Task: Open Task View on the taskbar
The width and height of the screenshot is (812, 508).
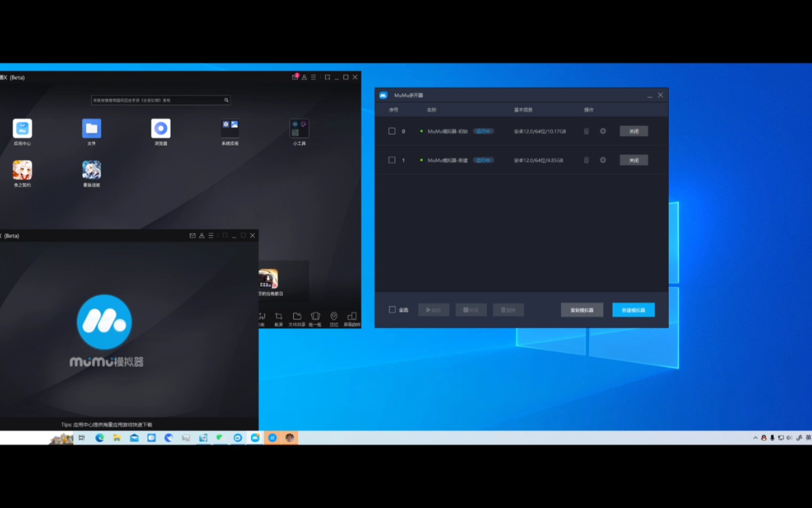Action: click(82, 438)
